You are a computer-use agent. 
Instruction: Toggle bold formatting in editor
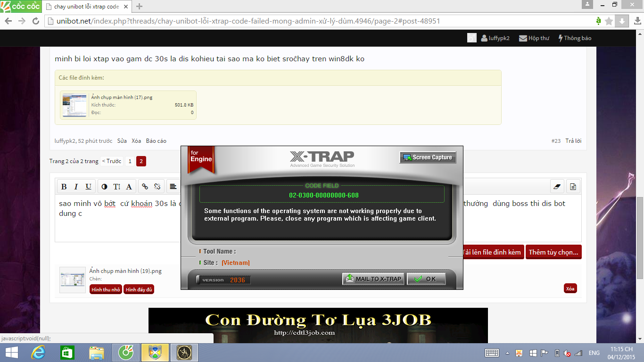64,187
